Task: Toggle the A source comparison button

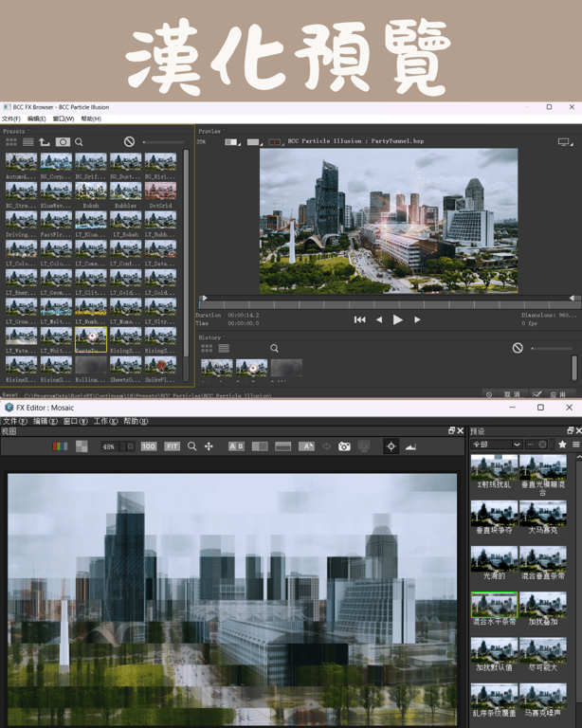Action: coord(306,446)
